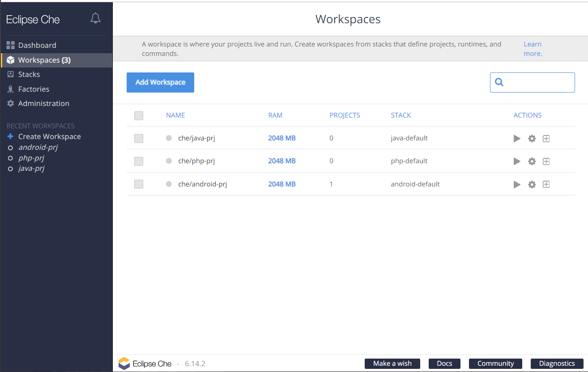Sort by PROJECTS column header
The image size is (588, 372).
[345, 115]
